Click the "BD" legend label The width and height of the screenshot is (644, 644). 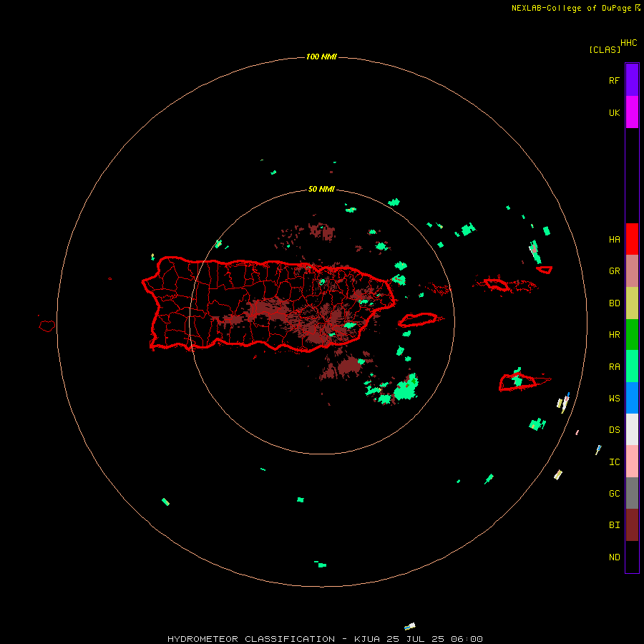coord(614,303)
